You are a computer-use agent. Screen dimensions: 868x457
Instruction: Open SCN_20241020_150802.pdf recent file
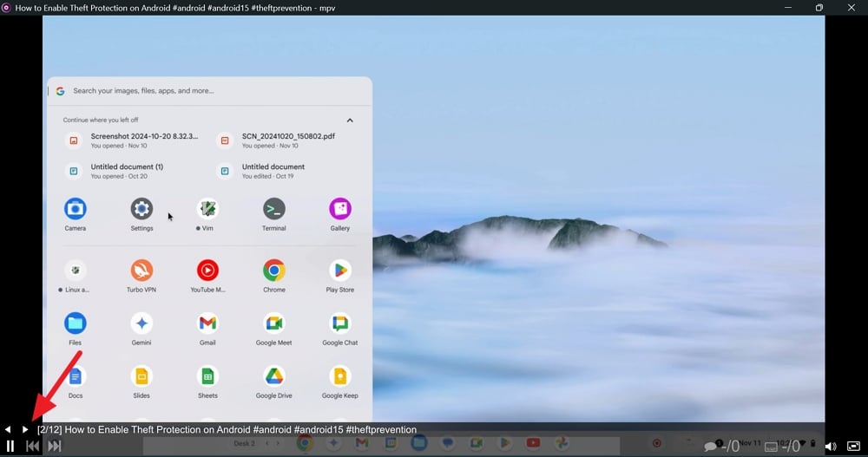(x=276, y=140)
